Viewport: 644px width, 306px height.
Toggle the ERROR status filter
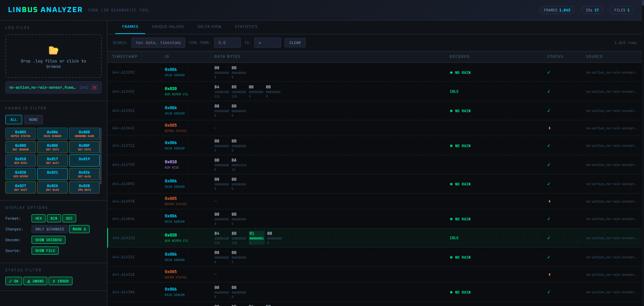[x=60, y=281]
